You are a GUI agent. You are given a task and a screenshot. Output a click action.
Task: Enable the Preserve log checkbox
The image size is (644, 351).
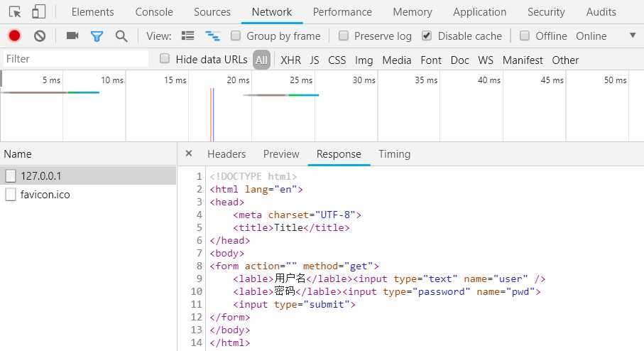click(344, 36)
